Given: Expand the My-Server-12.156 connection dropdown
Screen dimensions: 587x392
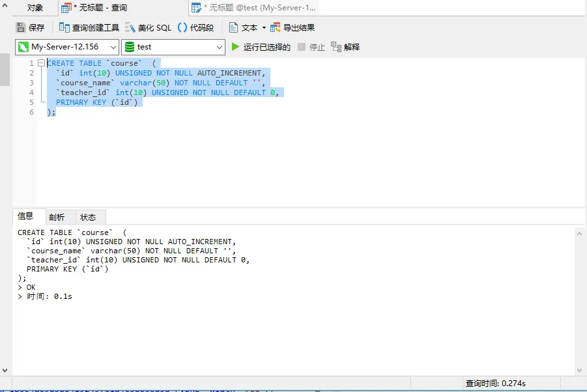Looking at the screenshot, I should coord(112,47).
